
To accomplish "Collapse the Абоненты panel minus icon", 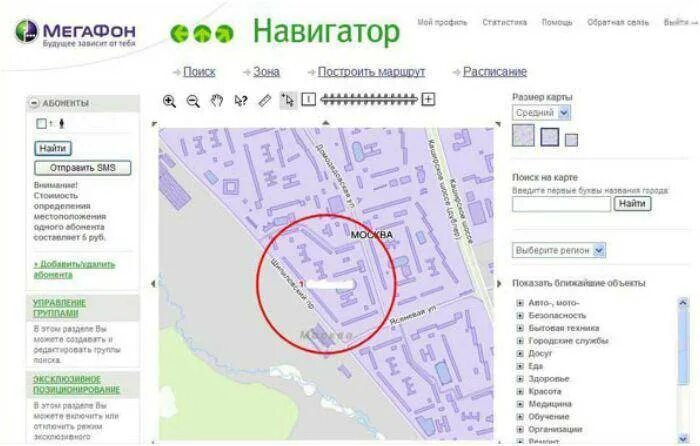I will pos(33,103).
